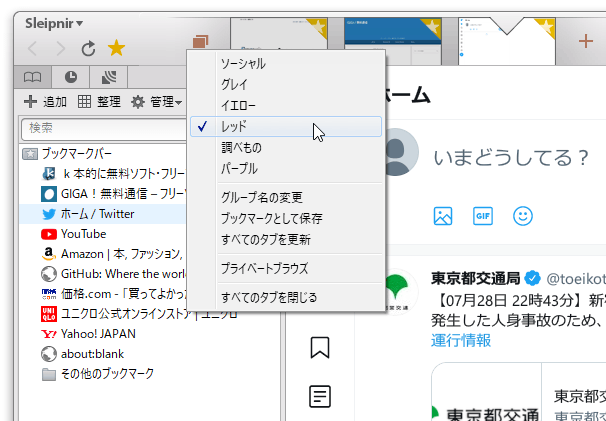Select the checked レッド group

(x=286, y=126)
